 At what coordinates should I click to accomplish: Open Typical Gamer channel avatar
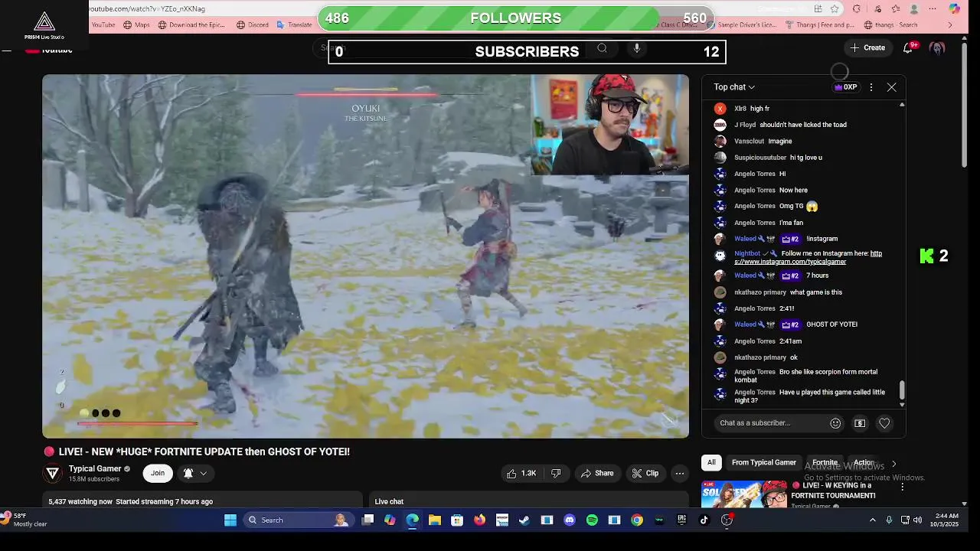pos(53,473)
